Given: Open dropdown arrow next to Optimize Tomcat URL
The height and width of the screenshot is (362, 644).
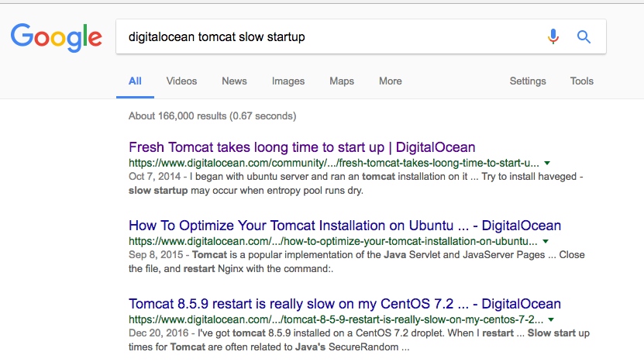Looking at the screenshot, I should click(x=546, y=241).
